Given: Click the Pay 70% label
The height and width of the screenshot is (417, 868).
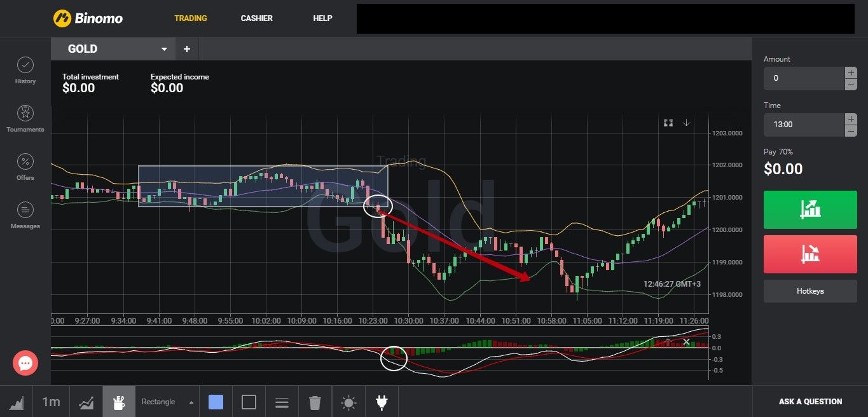Looking at the screenshot, I should click(778, 152).
